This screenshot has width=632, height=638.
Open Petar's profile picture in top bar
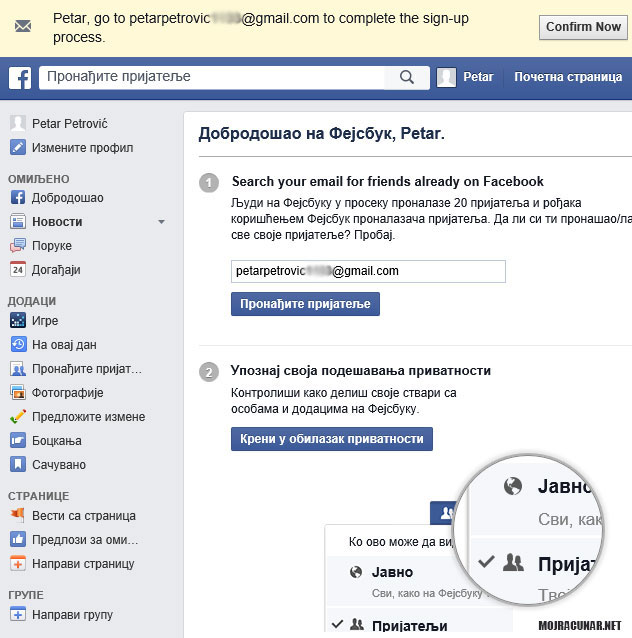[x=446, y=77]
